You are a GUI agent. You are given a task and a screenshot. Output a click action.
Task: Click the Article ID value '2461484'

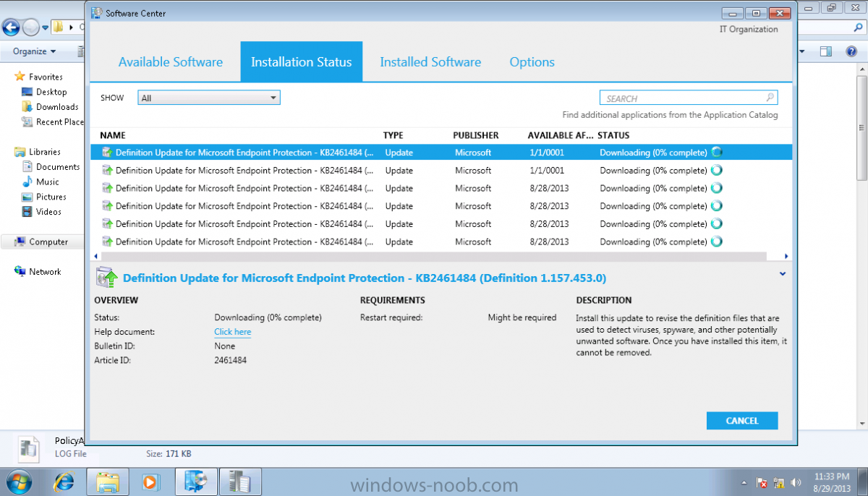coord(231,360)
